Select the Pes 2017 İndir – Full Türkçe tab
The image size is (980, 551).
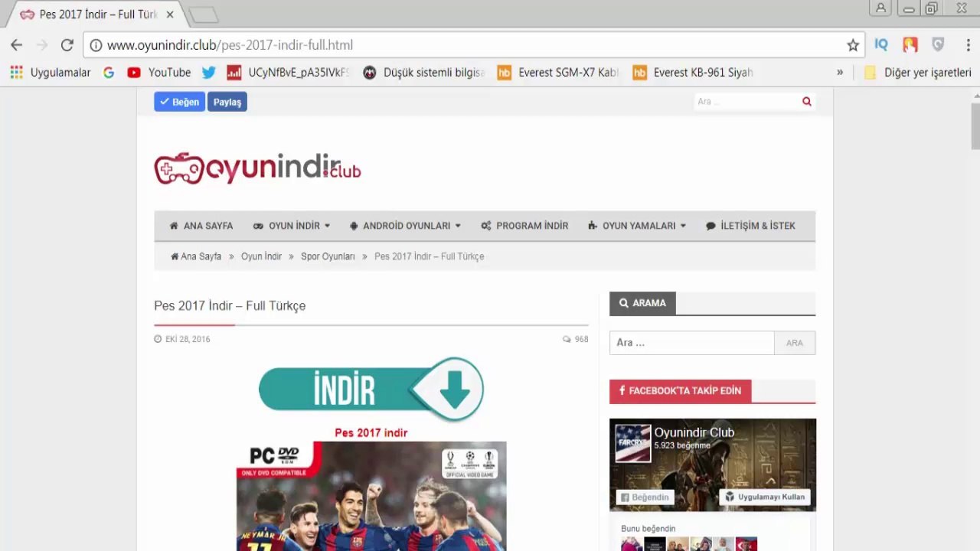pos(98,15)
